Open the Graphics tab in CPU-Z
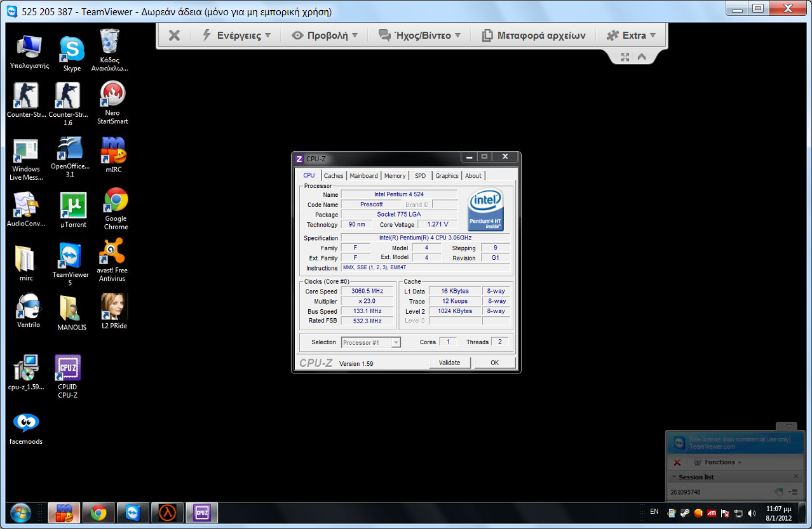The width and height of the screenshot is (812, 529). (447, 176)
